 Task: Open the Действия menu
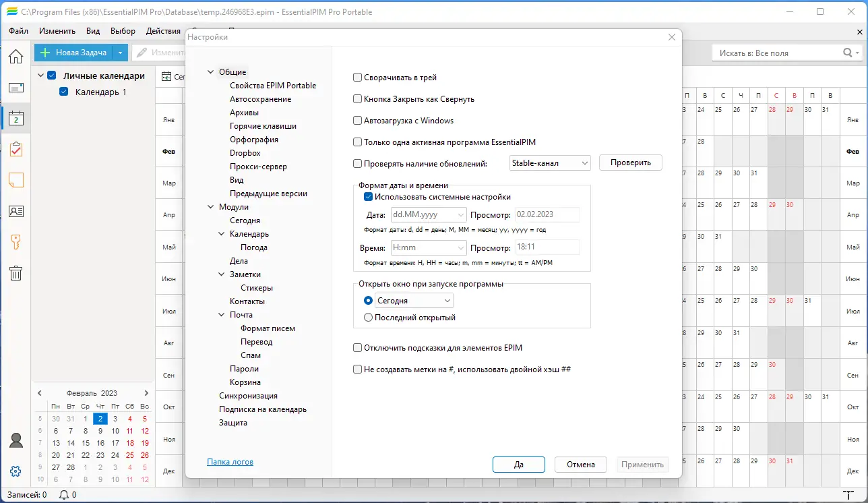163,31
